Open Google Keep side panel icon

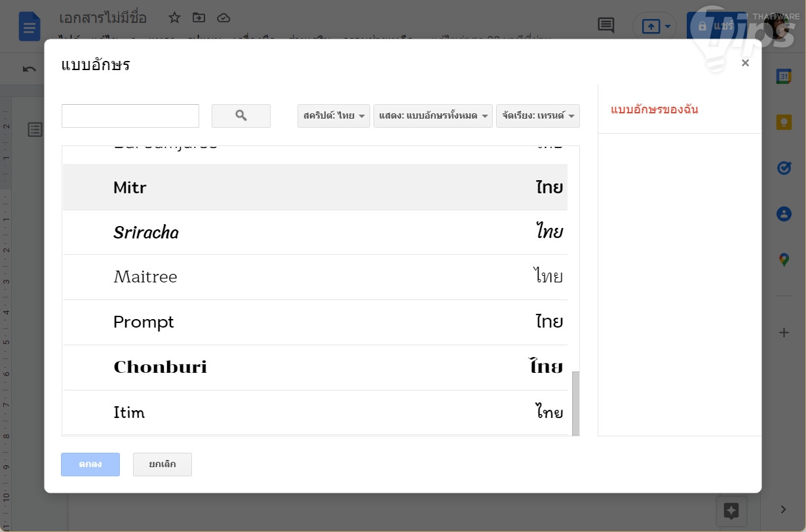[x=784, y=122]
